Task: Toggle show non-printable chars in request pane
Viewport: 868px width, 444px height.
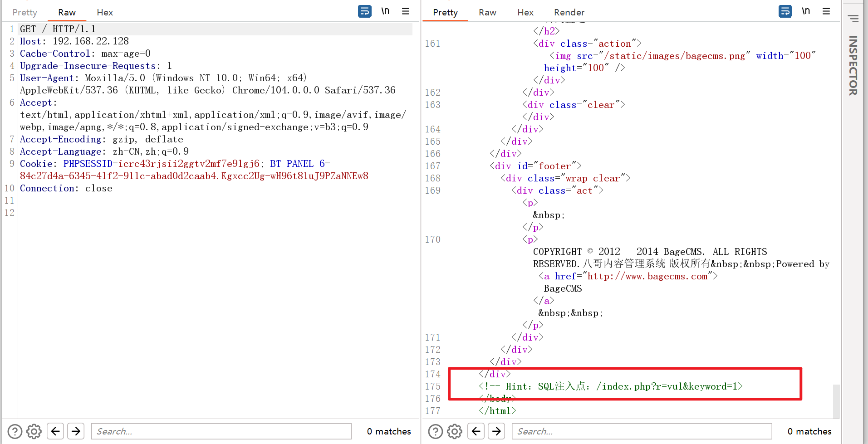Action: (385, 11)
